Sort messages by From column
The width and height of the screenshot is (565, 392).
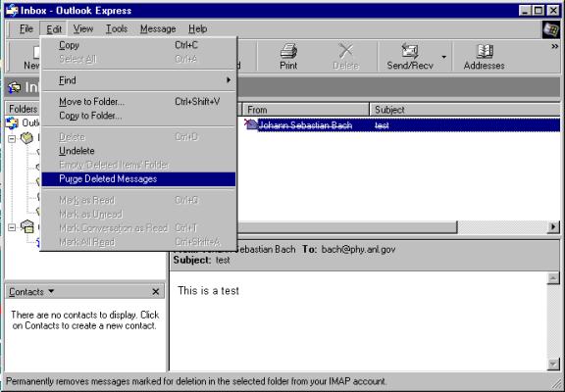pos(306,110)
